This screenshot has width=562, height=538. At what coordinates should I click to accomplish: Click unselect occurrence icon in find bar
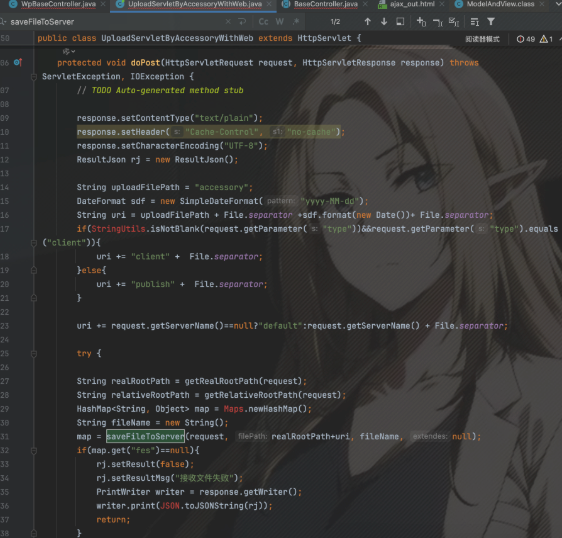438,22
